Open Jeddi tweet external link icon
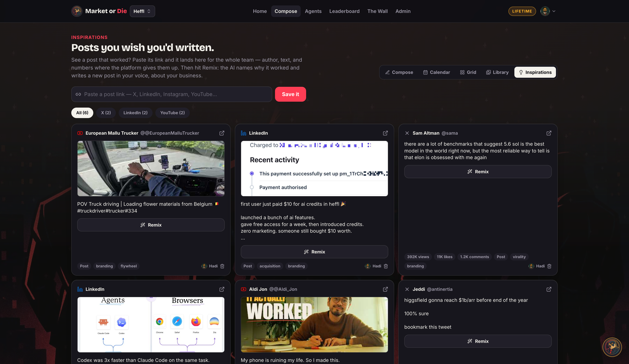Screen dimensions: 629x364 click(549, 289)
